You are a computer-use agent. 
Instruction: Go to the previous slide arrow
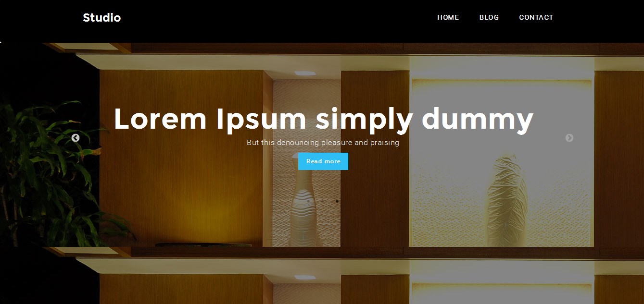(76, 138)
